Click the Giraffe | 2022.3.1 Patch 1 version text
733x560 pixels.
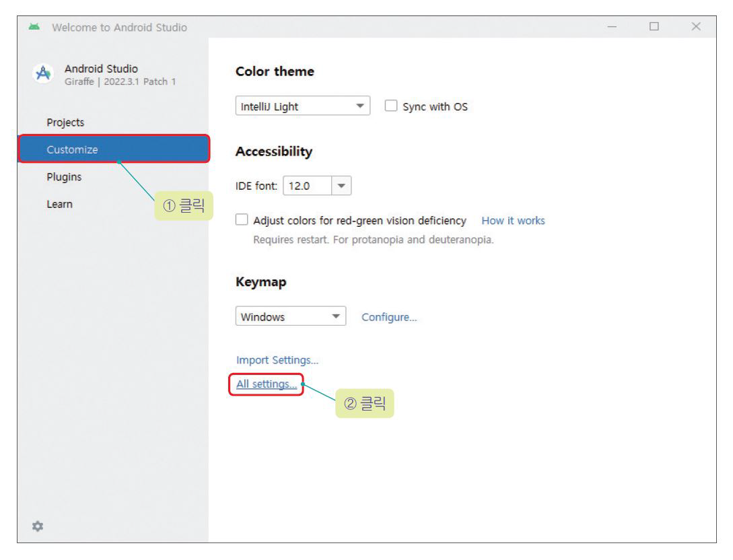click(120, 82)
